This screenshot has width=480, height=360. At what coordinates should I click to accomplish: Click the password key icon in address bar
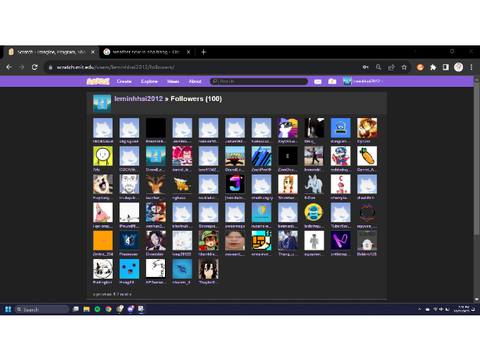click(x=366, y=67)
